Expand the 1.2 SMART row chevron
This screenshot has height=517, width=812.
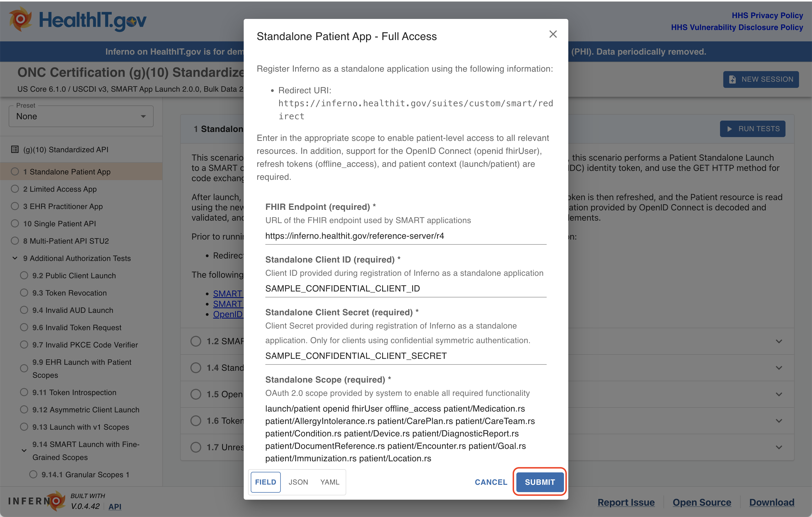coord(779,342)
